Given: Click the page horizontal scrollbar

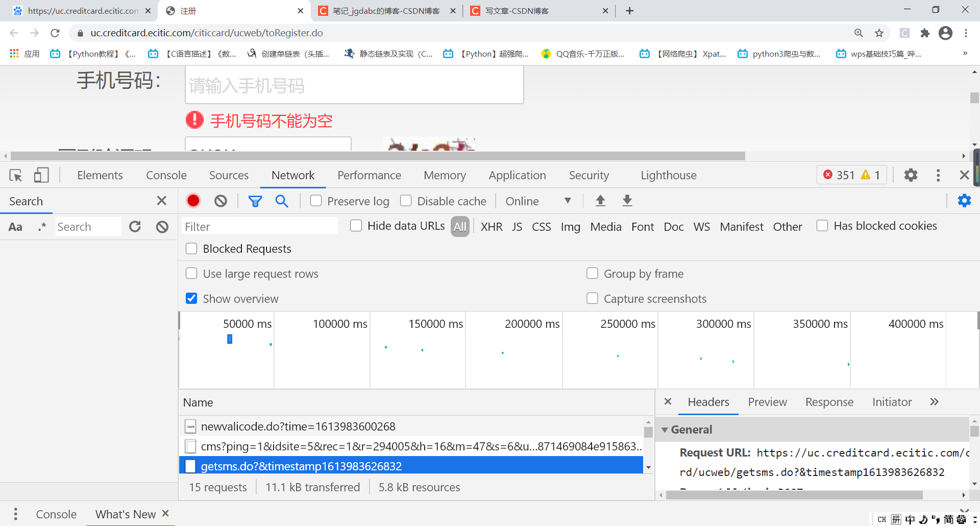Looking at the screenshot, I should pos(378,156).
